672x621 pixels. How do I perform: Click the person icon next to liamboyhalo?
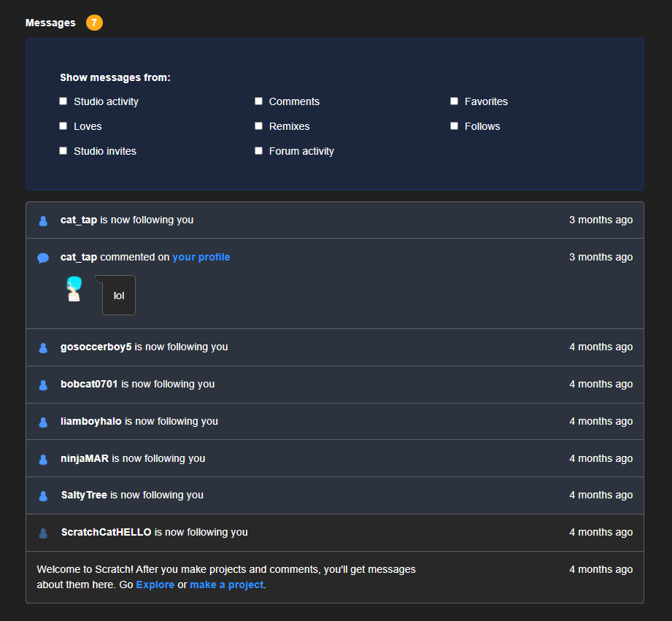coord(43,421)
